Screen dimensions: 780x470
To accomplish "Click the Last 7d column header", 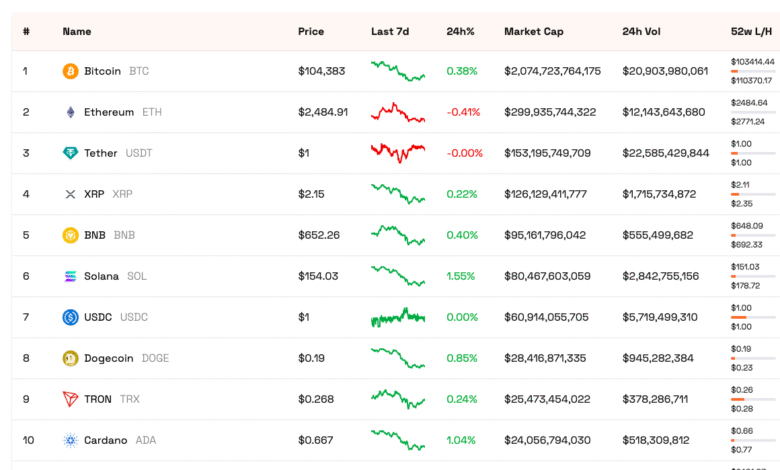I will [390, 31].
